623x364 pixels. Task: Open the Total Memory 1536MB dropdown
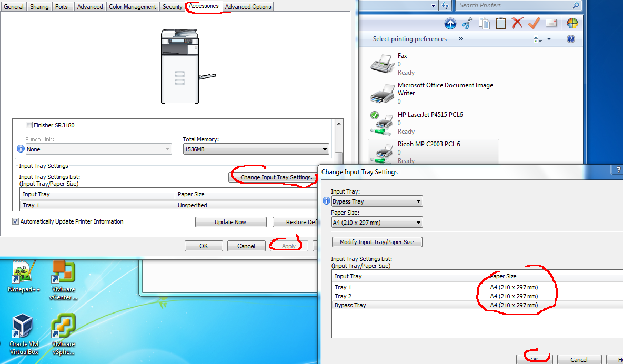(256, 149)
